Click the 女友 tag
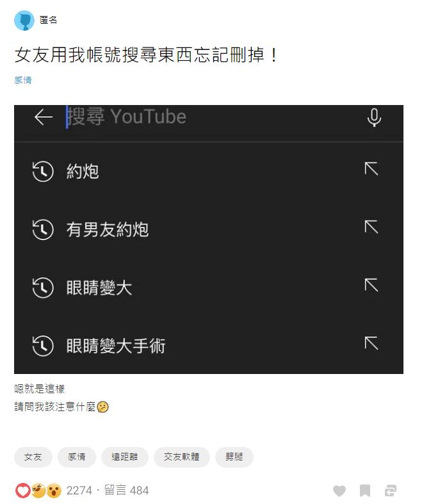The width and height of the screenshot is (431, 504). tap(33, 457)
